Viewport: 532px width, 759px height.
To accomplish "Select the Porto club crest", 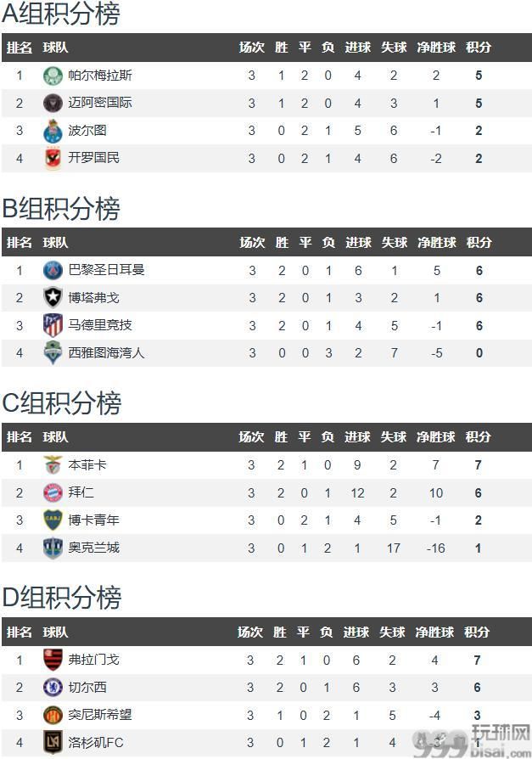I will pyautogui.click(x=53, y=131).
